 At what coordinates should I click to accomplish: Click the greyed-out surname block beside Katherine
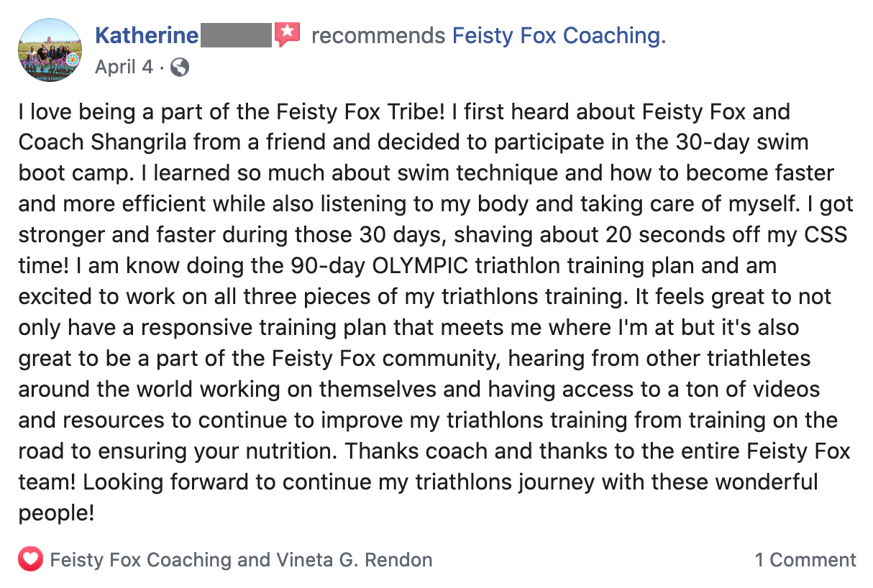pyautogui.click(x=236, y=35)
